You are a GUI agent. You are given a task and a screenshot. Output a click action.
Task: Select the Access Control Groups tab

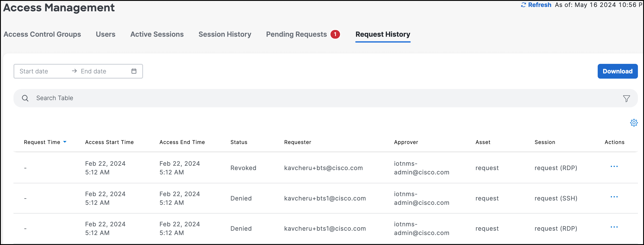42,34
